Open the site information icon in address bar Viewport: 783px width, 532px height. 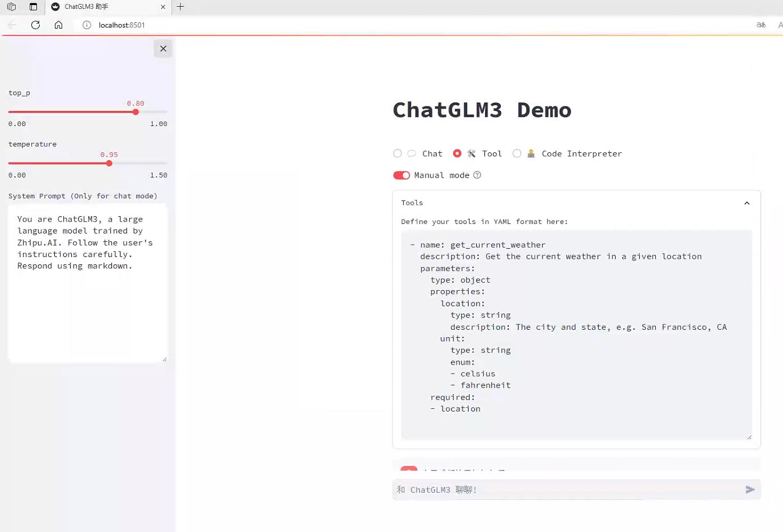(87, 25)
